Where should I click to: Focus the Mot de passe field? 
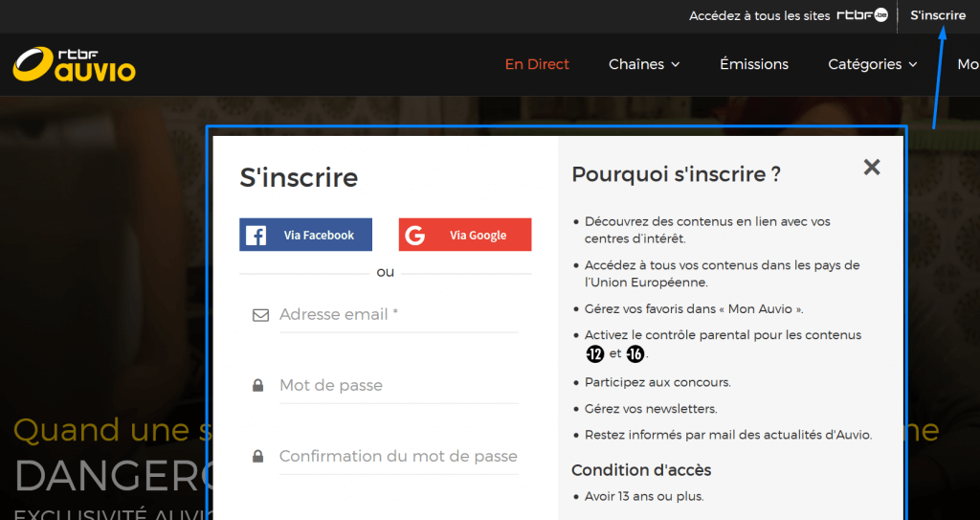[399, 386]
